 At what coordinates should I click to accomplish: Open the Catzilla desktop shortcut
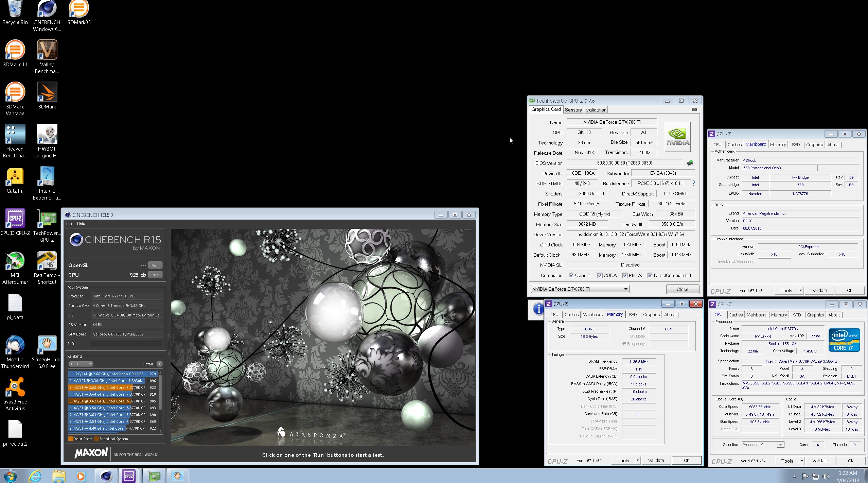pyautogui.click(x=15, y=180)
